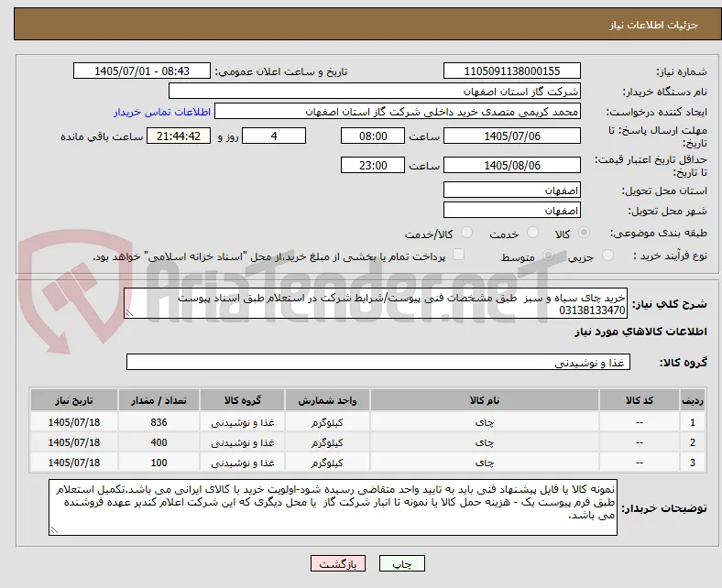Select the کالا radio button

click(584, 233)
